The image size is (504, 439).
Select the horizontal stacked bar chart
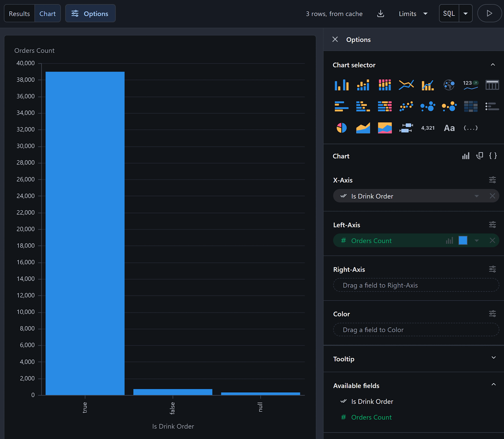coord(363,106)
